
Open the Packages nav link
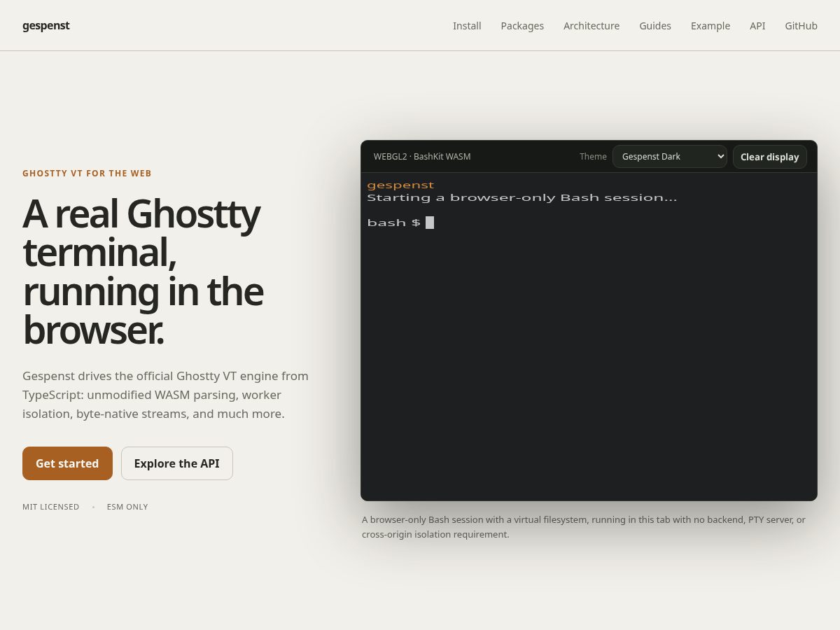[x=522, y=26]
